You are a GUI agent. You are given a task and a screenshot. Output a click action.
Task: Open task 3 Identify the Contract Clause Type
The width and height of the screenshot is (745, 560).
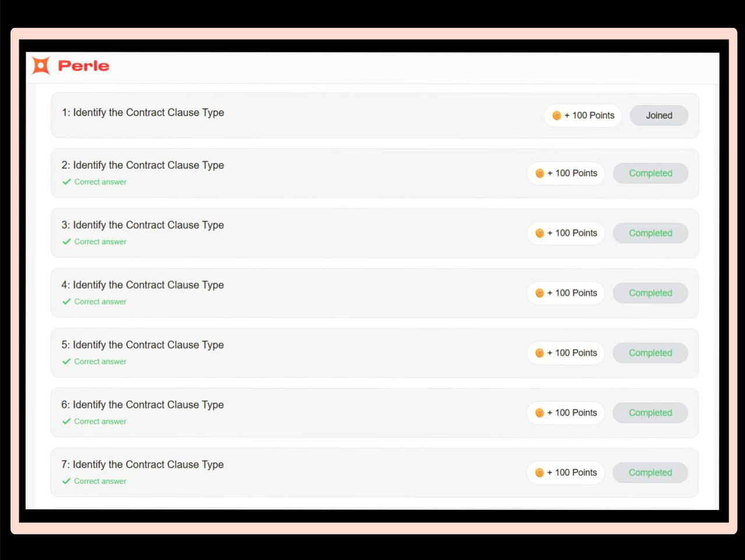click(143, 225)
